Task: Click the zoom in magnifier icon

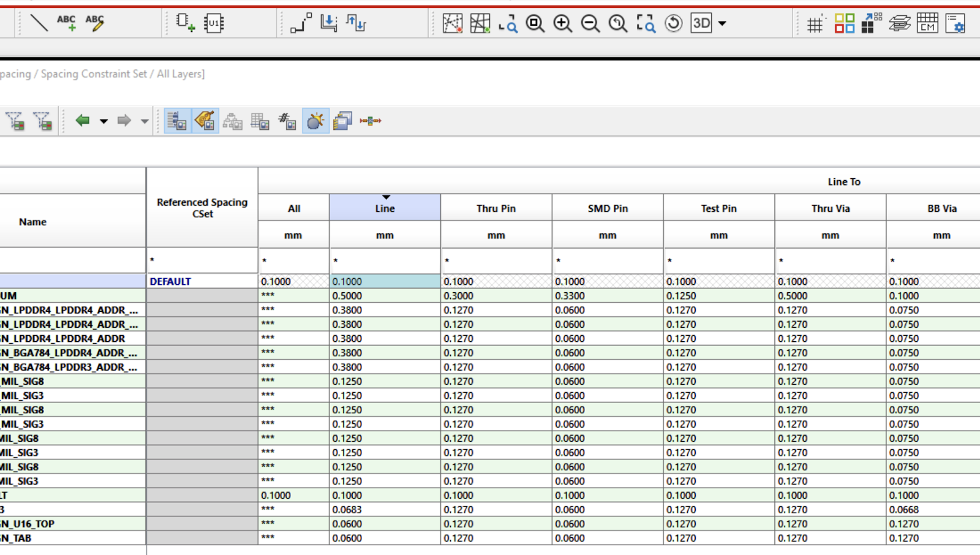Action: point(562,23)
